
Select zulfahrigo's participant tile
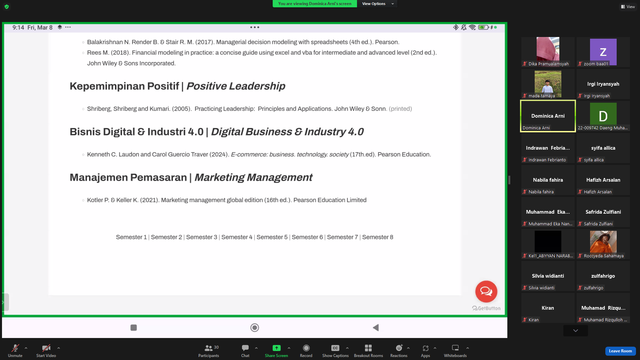coord(603,276)
